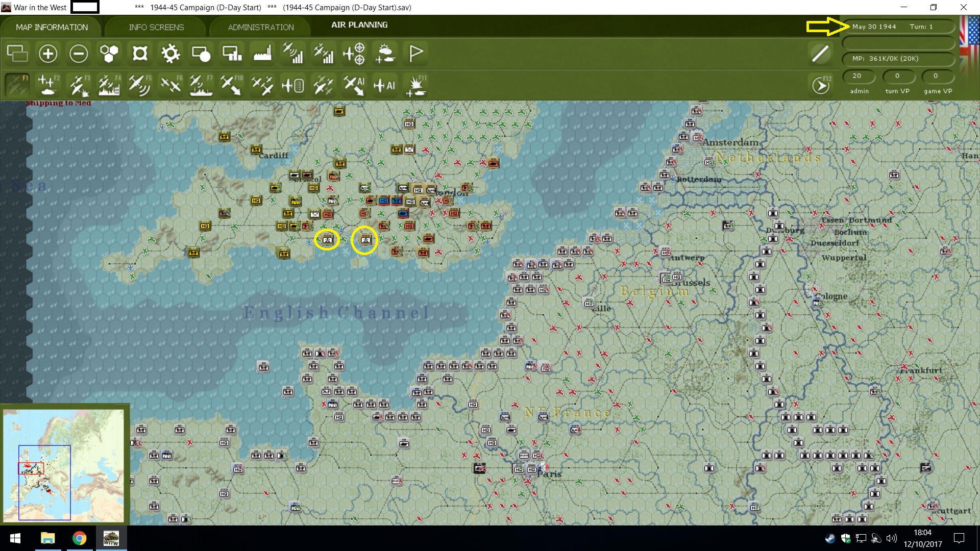Click the three-planes formation icon
This screenshot has width=980, height=551.
tap(262, 85)
